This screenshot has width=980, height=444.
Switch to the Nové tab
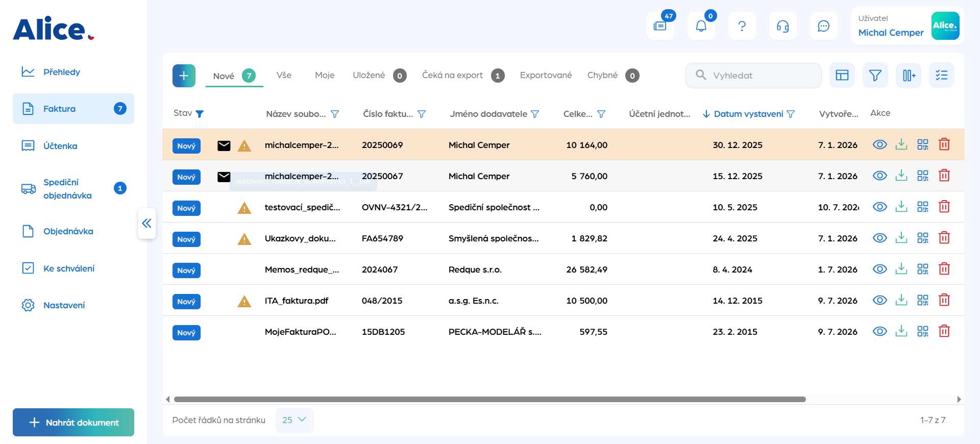pyautogui.click(x=234, y=76)
